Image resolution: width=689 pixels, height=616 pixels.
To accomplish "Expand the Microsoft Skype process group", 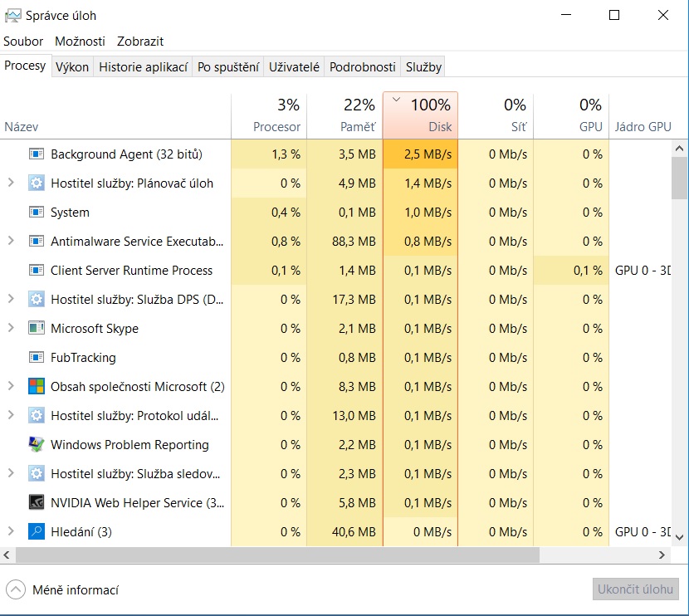I will pyautogui.click(x=11, y=329).
